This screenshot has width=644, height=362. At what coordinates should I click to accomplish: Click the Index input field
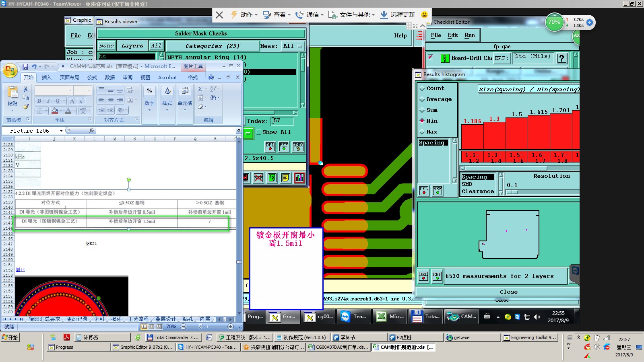tap(283, 121)
